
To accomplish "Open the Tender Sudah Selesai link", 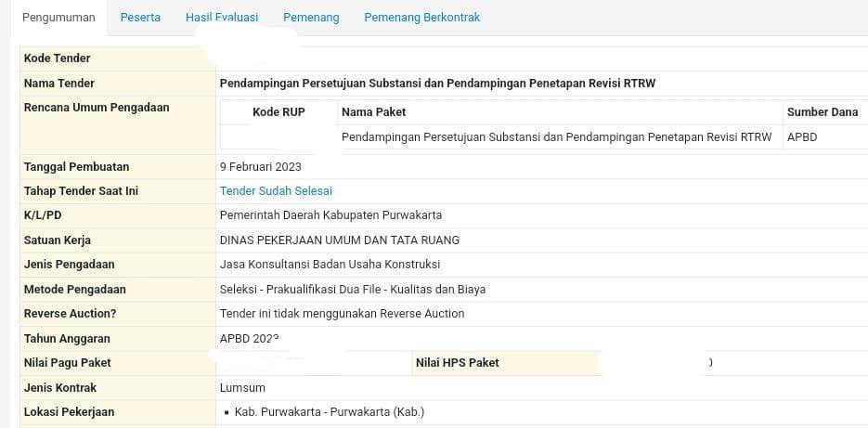I will (x=276, y=191).
